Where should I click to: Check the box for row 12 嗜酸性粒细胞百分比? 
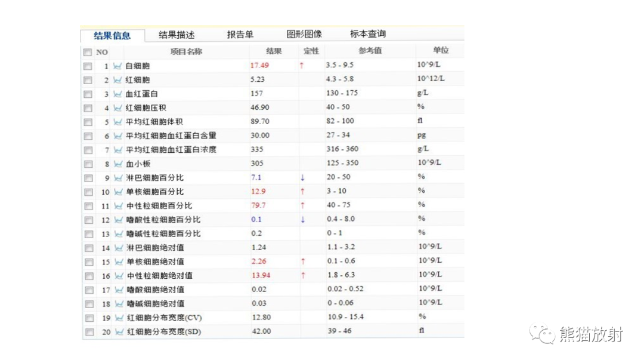click(89, 220)
